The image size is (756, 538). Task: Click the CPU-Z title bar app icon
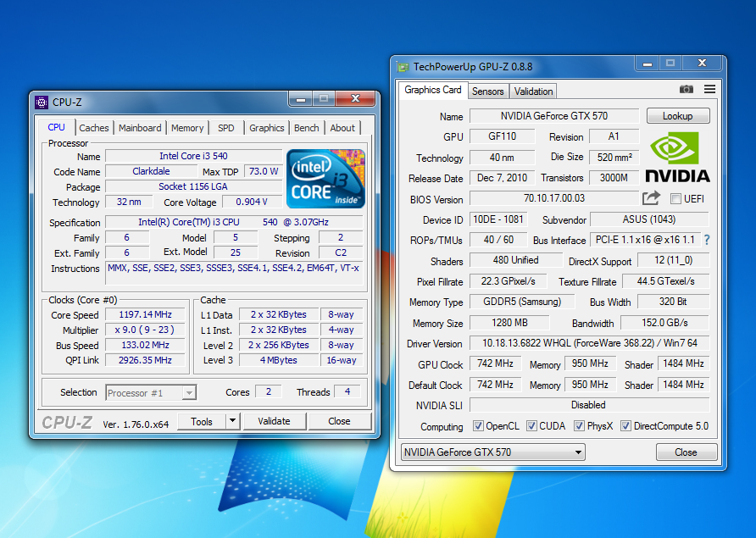[42, 103]
